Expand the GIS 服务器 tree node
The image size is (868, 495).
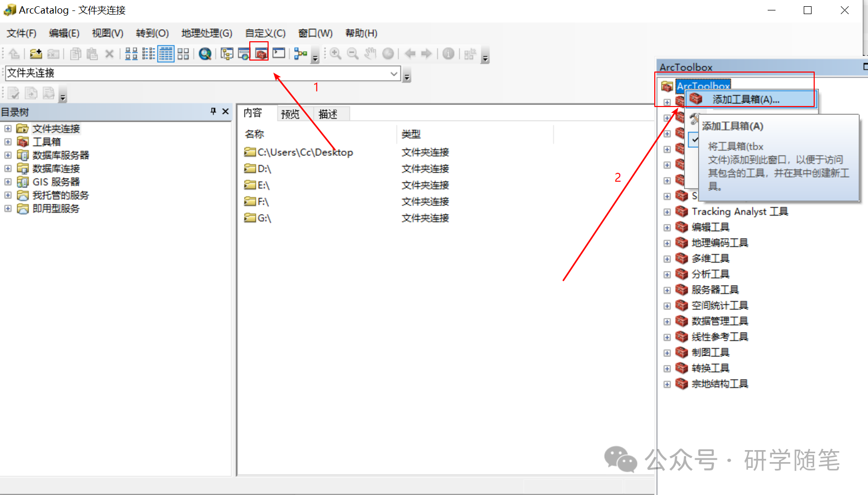(x=8, y=182)
